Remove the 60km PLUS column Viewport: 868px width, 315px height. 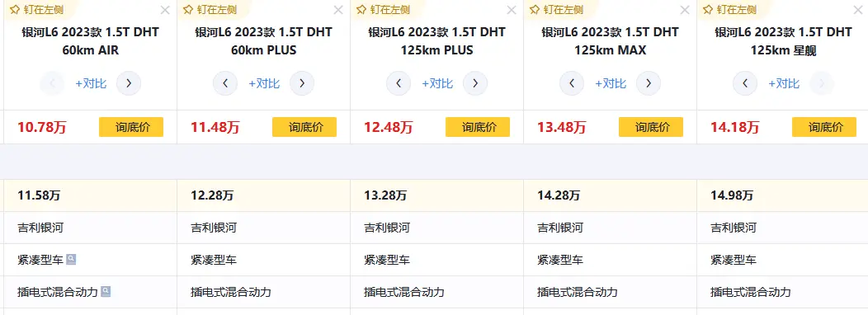(x=338, y=10)
